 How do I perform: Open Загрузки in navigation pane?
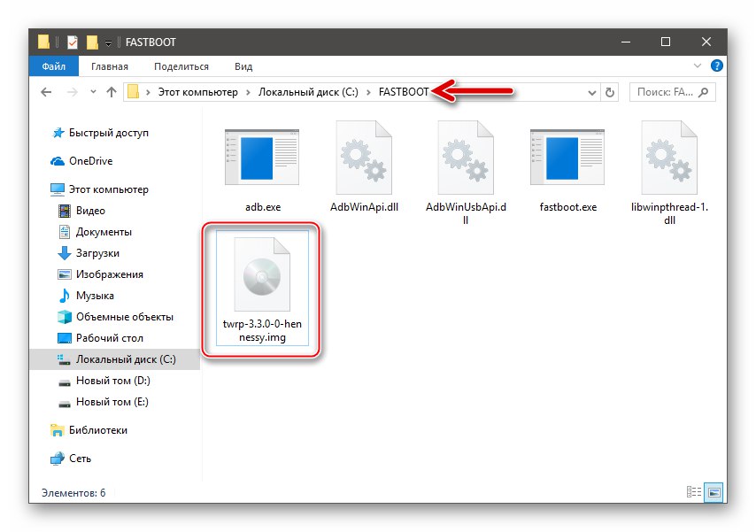[97, 253]
